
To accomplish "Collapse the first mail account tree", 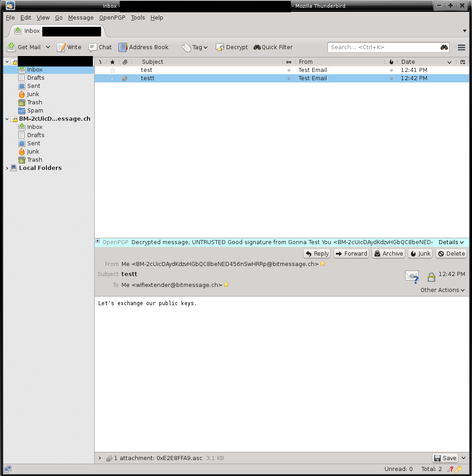I will [x=7, y=62].
